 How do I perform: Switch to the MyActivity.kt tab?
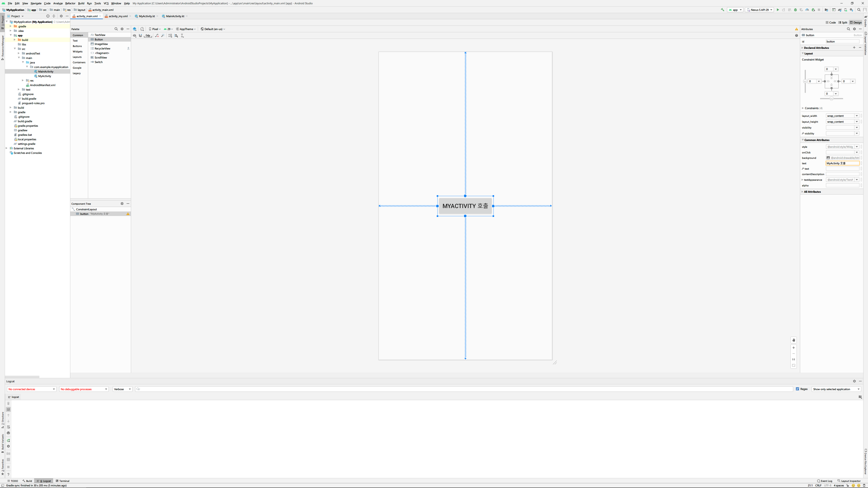coord(146,16)
